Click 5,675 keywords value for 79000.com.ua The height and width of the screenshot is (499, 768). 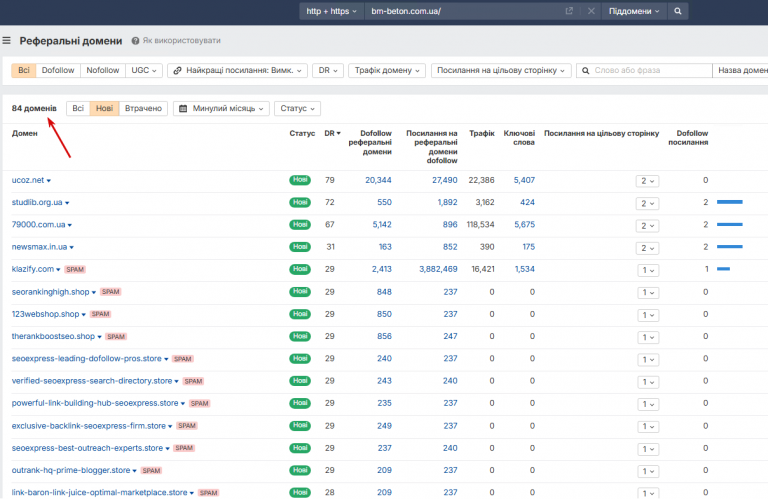click(x=524, y=225)
